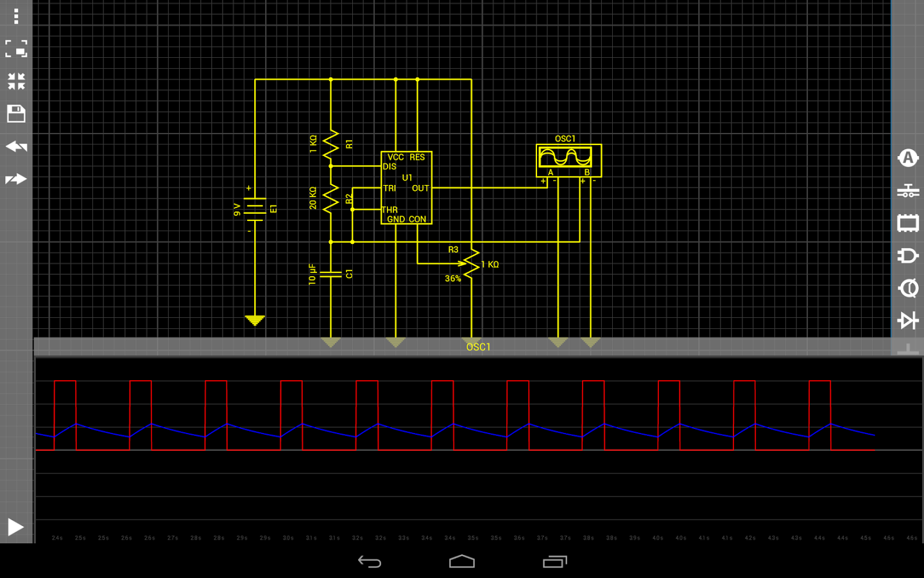Save the circuit with the floppy icon

(16, 114)
